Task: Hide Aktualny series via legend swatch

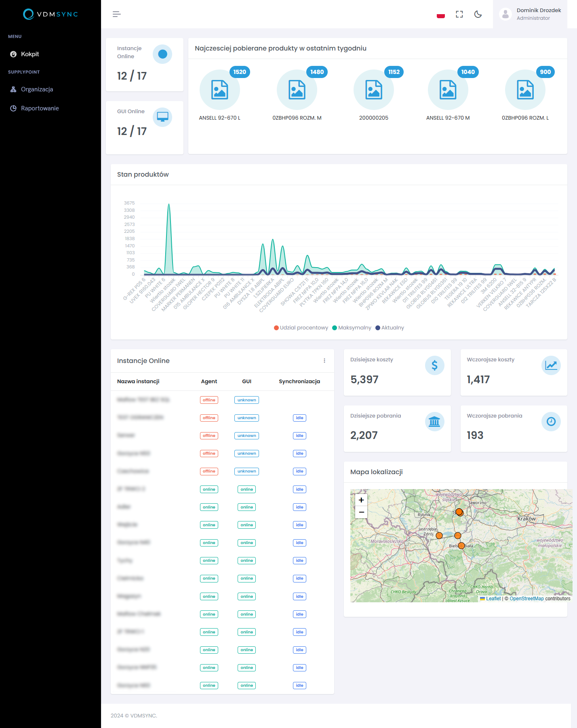Action: pyautogui.click(x=378, y=328)
